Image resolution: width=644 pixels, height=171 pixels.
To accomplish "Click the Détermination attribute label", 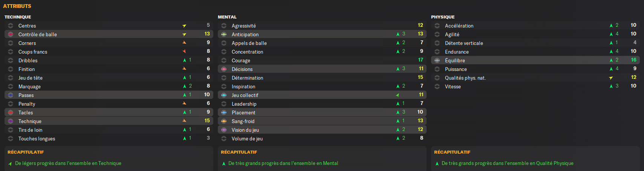I will (247, 78).
